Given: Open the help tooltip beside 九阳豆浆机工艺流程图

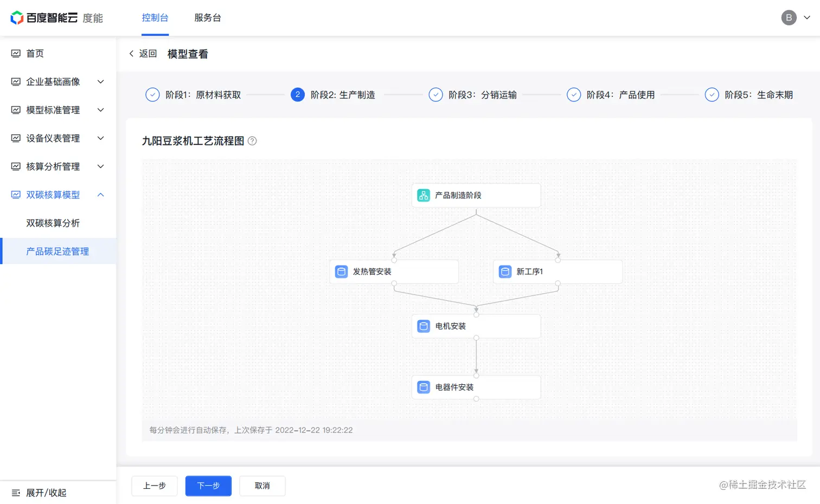Looking at the screenshot, I should (252, 140).
